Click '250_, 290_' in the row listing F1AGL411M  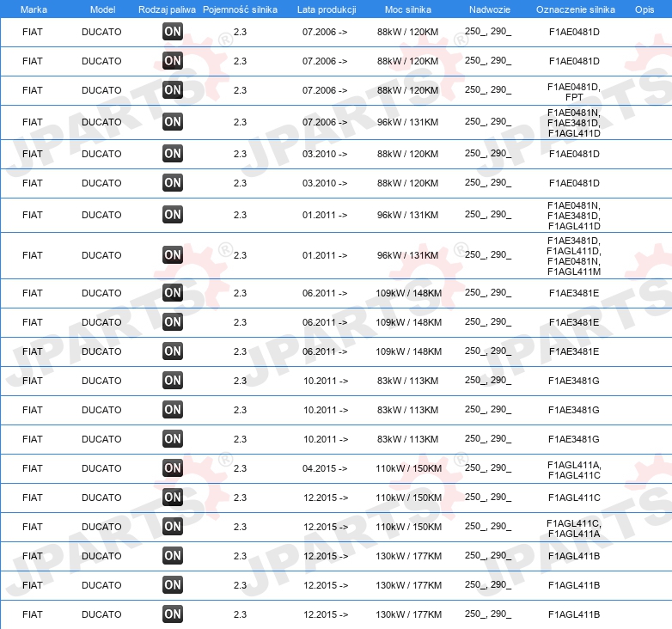pyautogui.click(x=488, y=255)
